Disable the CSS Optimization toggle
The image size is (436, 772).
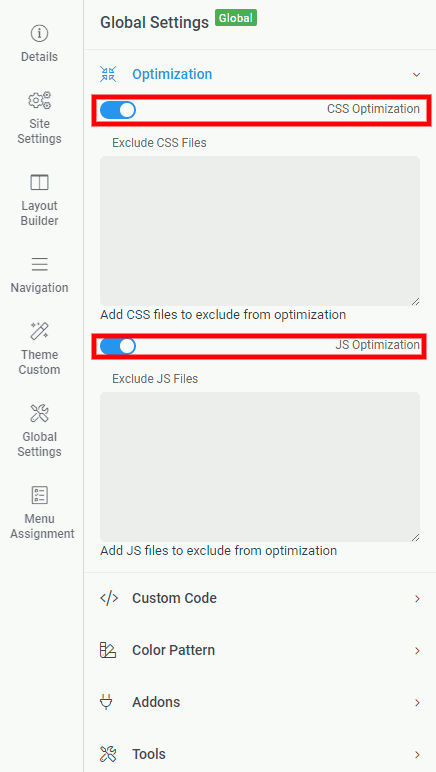(x=118, y=110)
